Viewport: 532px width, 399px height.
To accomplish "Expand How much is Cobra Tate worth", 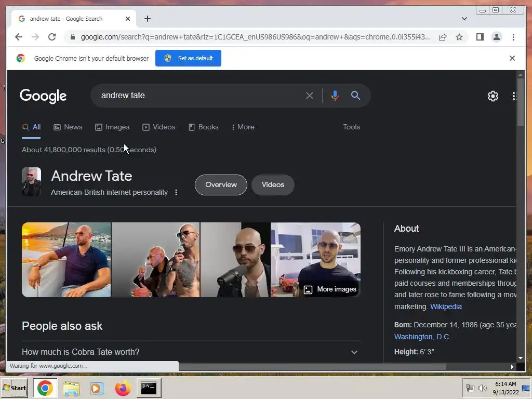I will point(191,352).
